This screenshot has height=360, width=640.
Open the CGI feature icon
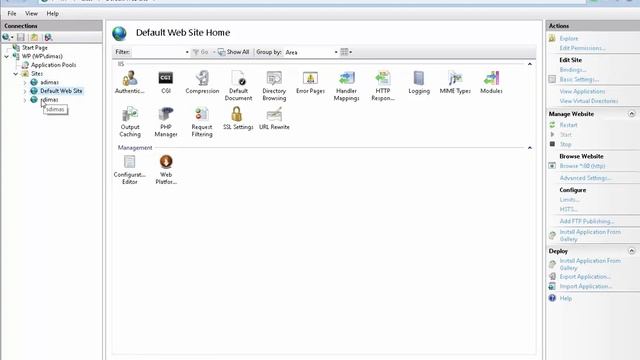[x=166, y=82]
